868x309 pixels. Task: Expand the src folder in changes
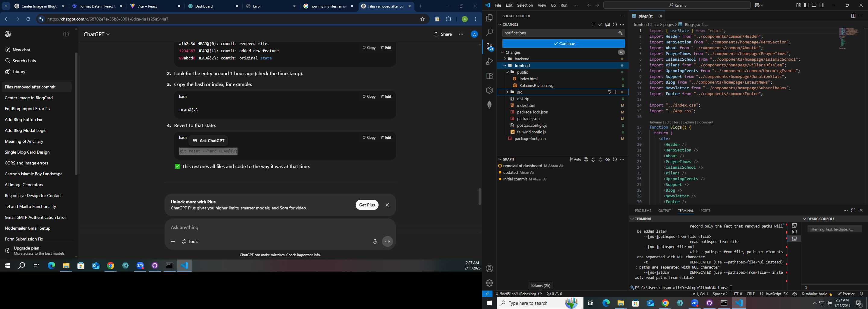[508, 92]
